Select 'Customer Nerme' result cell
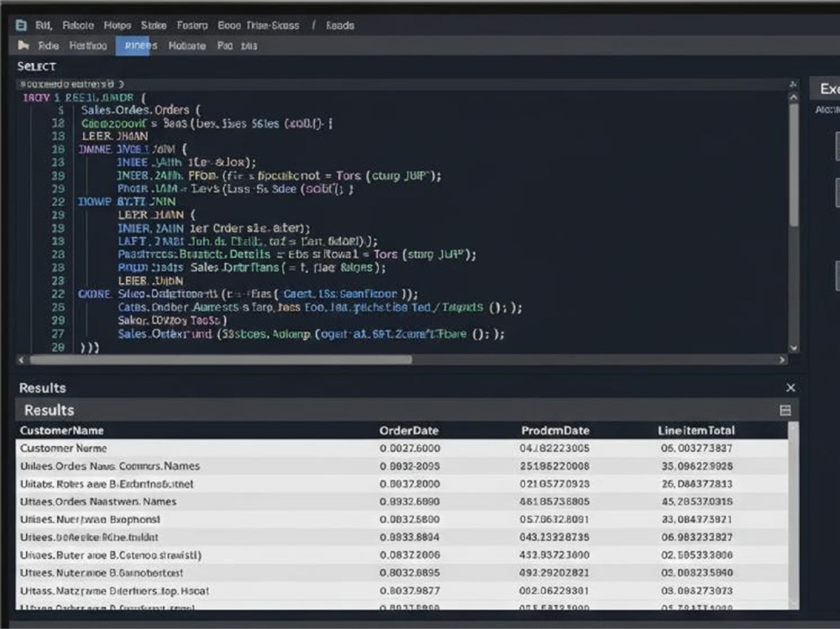 pos(63,448)
